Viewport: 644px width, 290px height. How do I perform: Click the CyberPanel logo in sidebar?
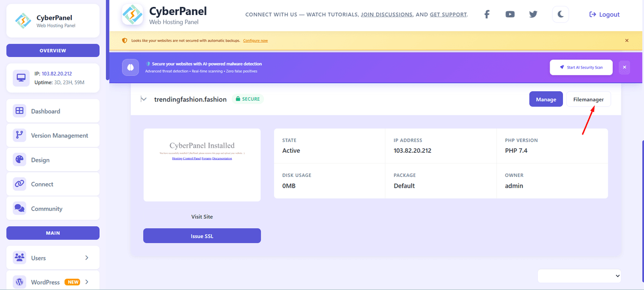(23, 20)
